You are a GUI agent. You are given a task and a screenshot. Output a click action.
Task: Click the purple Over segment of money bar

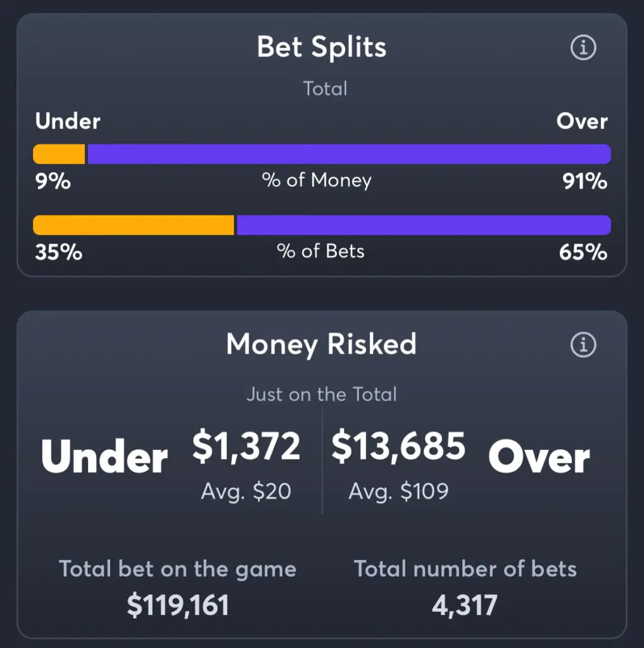coord(349,154)
